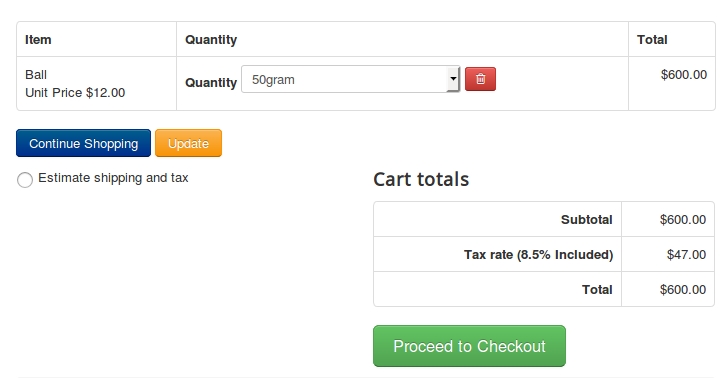Click Unit Price $12.00 text
The height and width of the screenshot is (378, 720).
point(75,93)
